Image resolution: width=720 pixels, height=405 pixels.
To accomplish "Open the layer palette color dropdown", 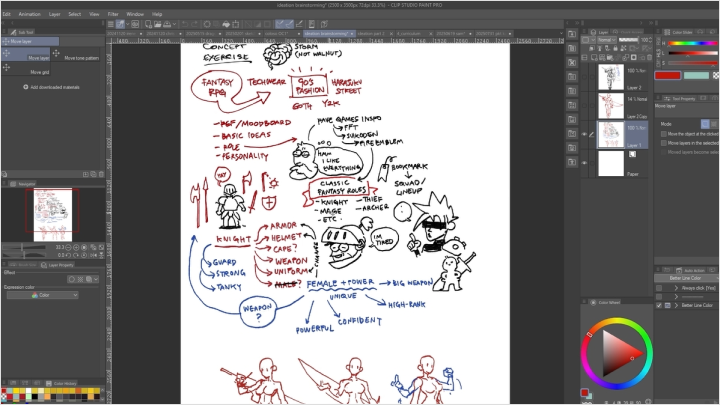I will 586,40.
